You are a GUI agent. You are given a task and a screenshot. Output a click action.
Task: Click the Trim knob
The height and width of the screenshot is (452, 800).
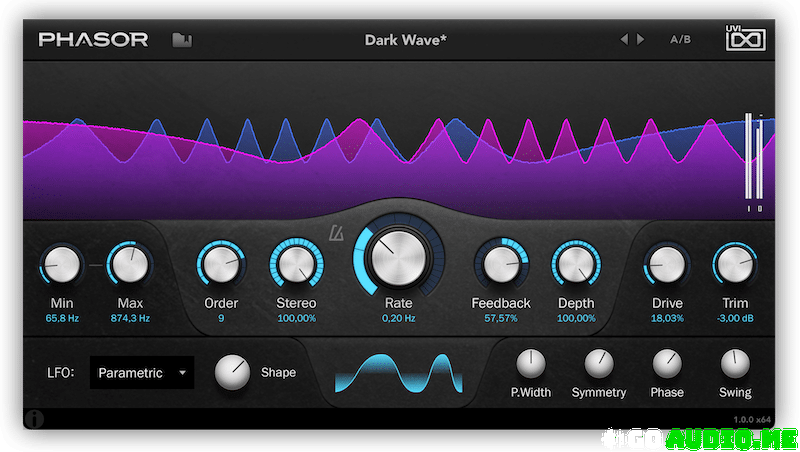pos(735,265)
